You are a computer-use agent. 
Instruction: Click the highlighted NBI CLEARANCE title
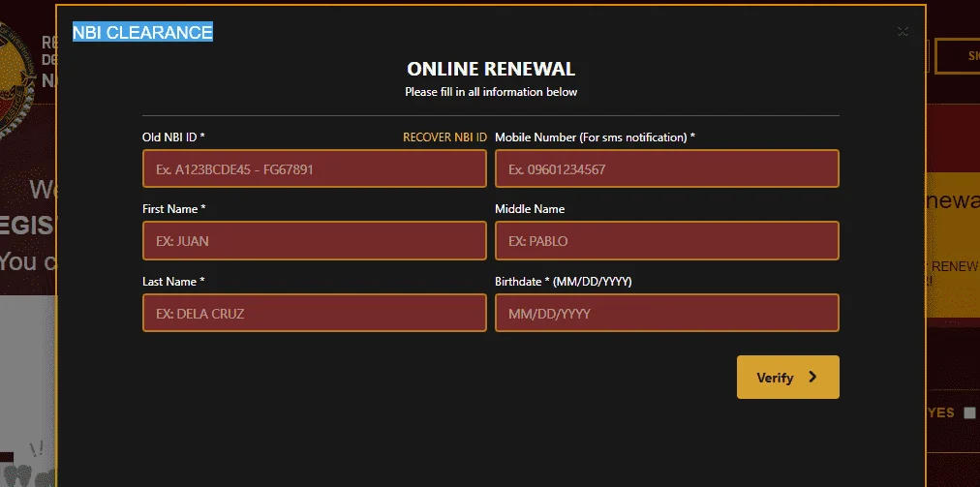pos(142,32)
